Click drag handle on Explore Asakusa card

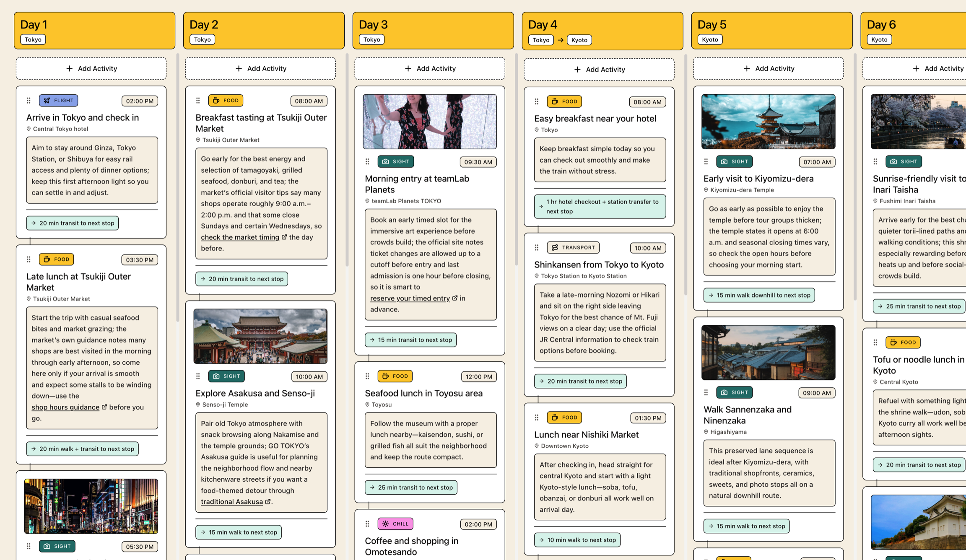[198, 376]
